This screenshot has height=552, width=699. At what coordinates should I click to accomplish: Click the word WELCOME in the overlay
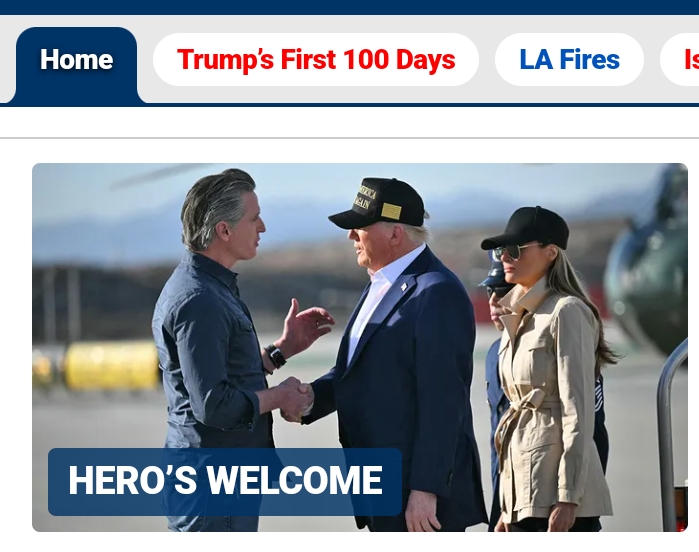(x=295, y=481)
